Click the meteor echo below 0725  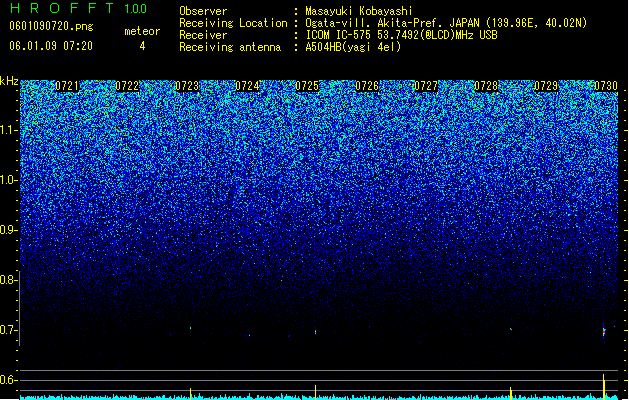(315, 332)
